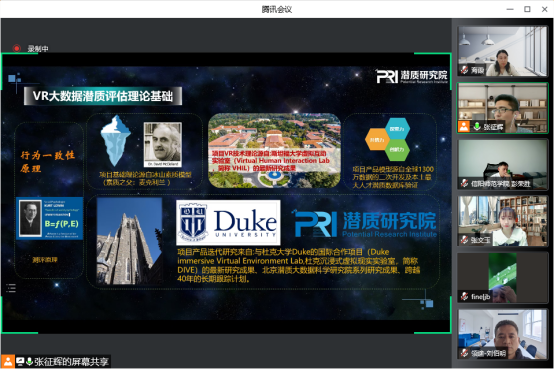Click the muted microphone icon on finejjb's tile
This screenshot has width=554, height=370.
coord(465,296)
